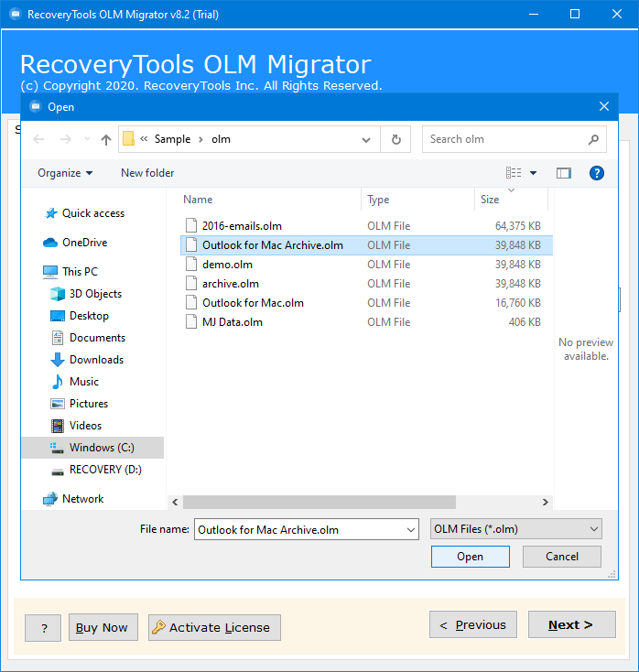The height and width of the screenshot is (672, 639).
Task: Click the Open button
Action: [x=471, y=557]
